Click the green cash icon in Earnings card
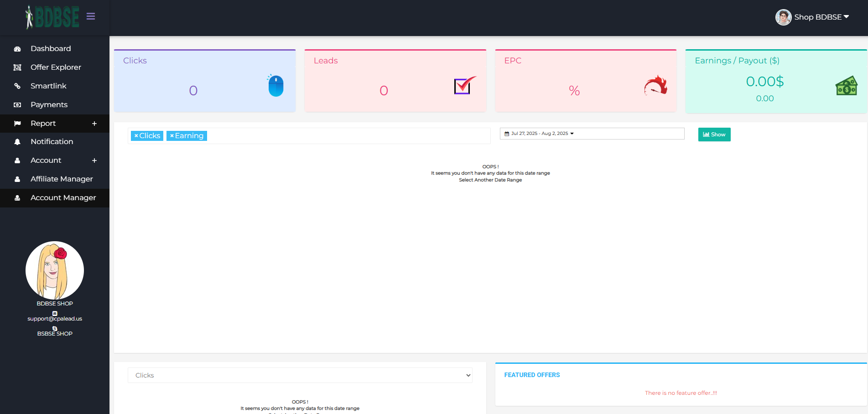This screenshot has height=414, width=868. pyautogui.click(x=847, y=86)
